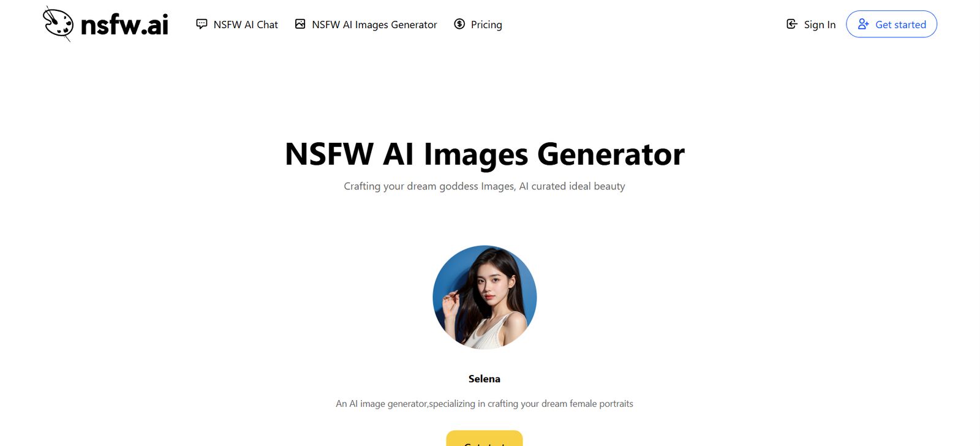Viewport: 980px width, 446px height.
Task: Click the chat bubble icon
Action: [202, 24]
